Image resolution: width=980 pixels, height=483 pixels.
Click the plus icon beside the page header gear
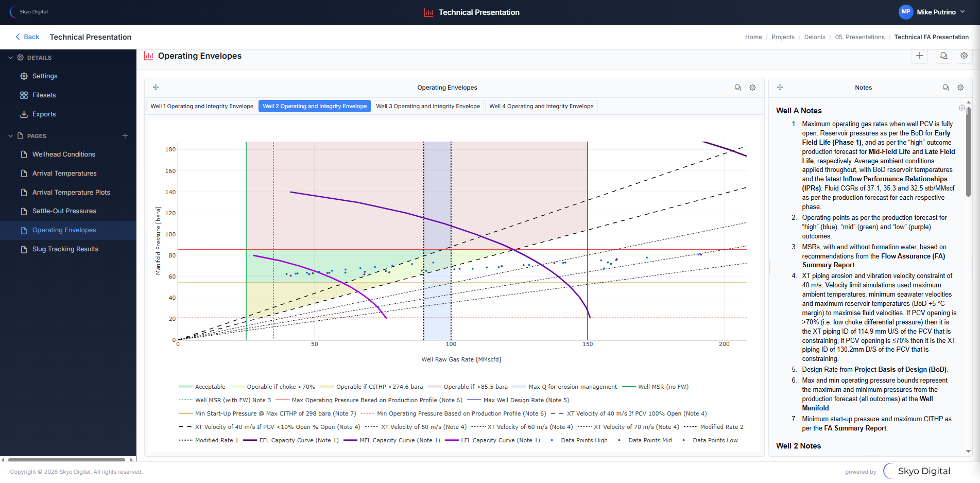920,56
